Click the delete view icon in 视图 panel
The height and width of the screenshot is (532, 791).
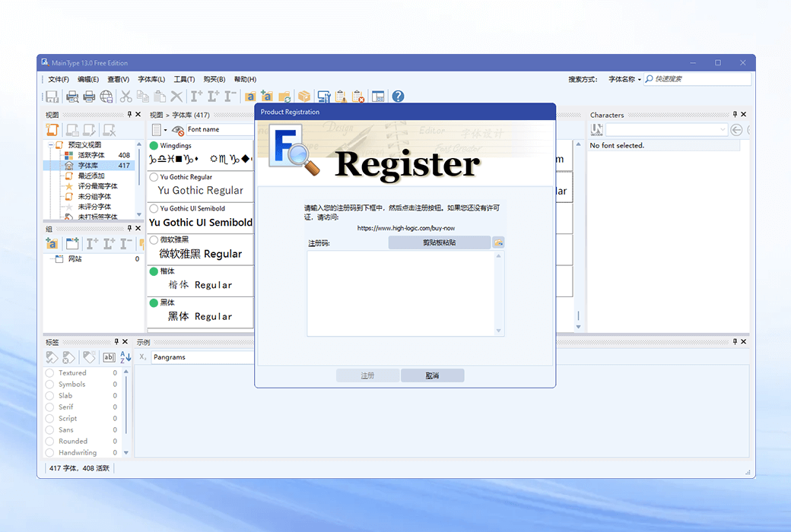click(x=110, y=130)
